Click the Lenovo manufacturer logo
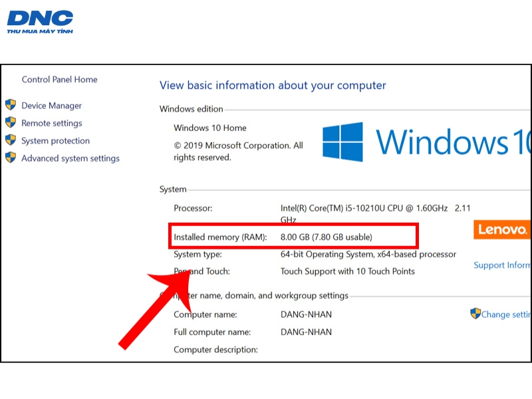The image size is (532, 399). click(x=501, y=229)
